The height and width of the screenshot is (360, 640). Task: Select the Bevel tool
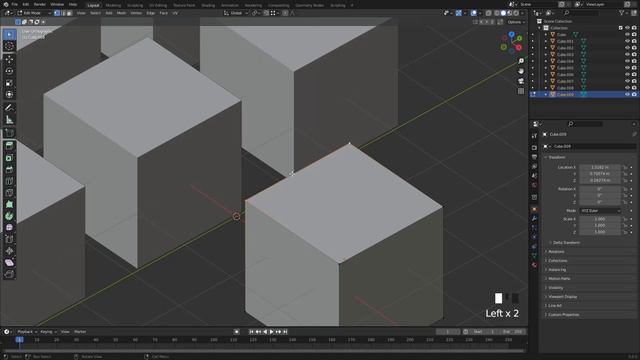pos(9,169)
